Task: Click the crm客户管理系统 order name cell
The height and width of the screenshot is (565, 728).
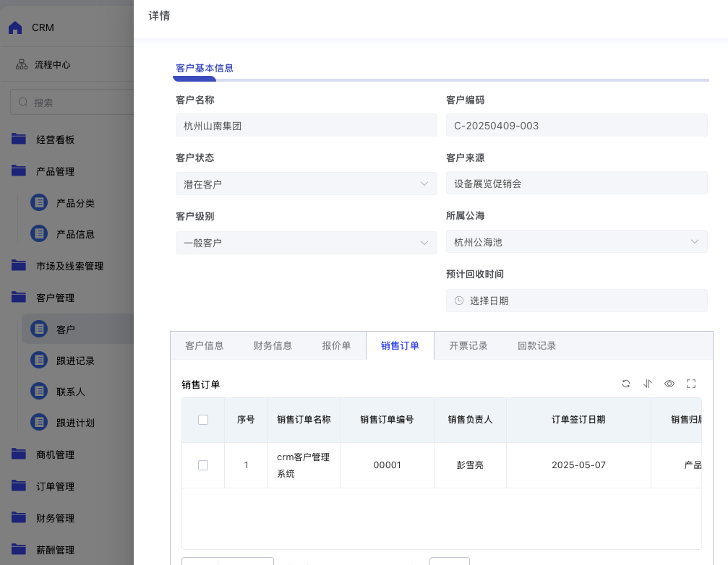Action: [304, 465]
